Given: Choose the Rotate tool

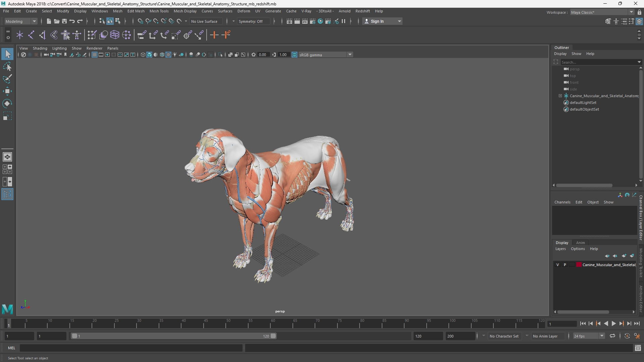Looking at the screenshot, I should coord(7,104).
